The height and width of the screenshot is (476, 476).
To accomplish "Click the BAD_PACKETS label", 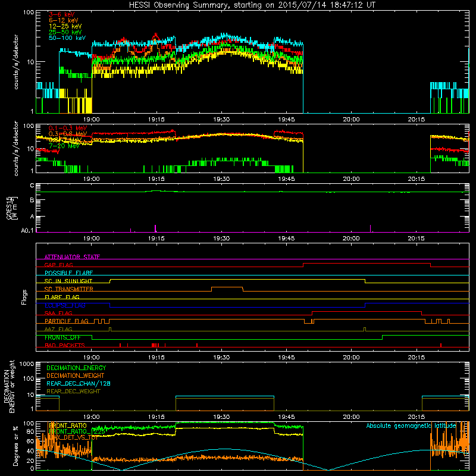I will click(x=65, y=345).
